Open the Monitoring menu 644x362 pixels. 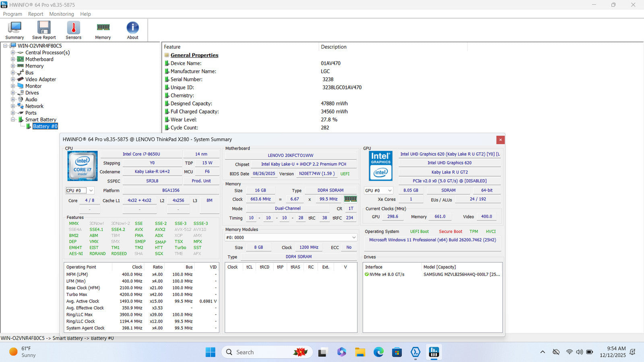(x=62, y=14)
